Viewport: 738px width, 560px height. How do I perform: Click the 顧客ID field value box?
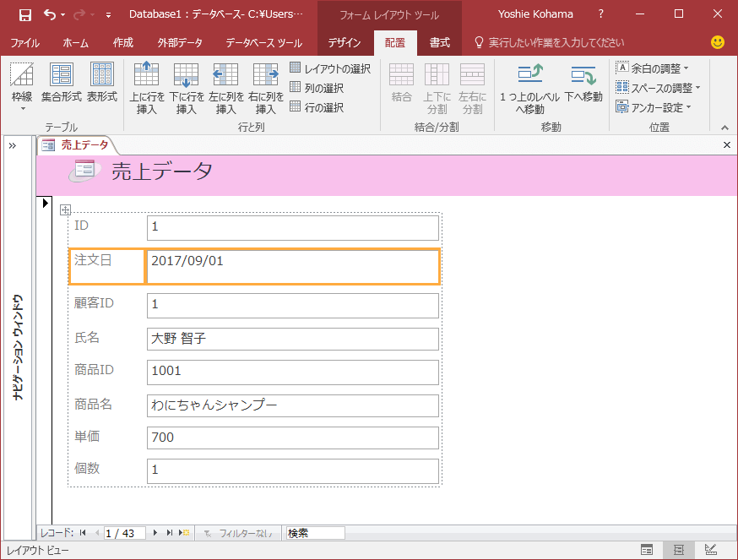pyautogui.click(x=293, y=305)
